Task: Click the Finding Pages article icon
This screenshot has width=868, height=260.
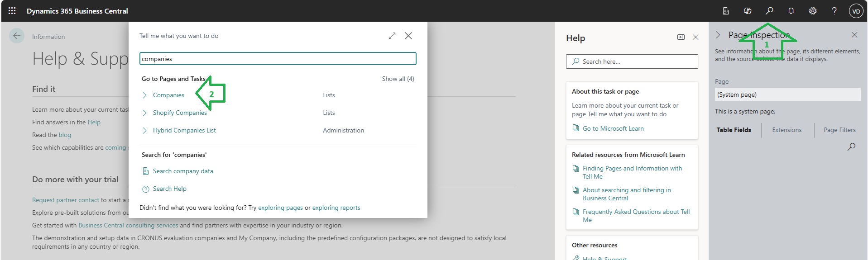Action: tap(576, 168)
